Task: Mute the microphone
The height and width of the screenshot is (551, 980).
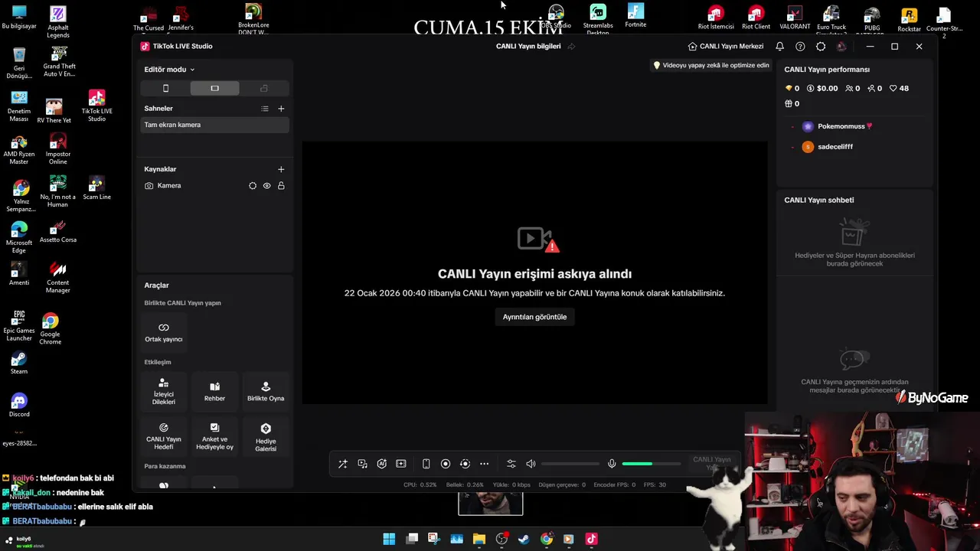Action: point(612,464)
